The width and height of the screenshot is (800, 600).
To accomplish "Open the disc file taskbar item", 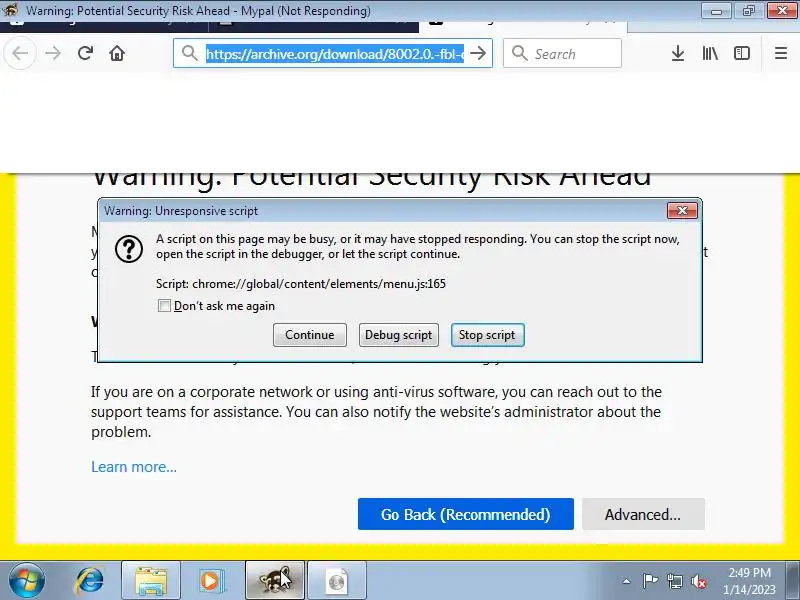I will coord(337,581).
